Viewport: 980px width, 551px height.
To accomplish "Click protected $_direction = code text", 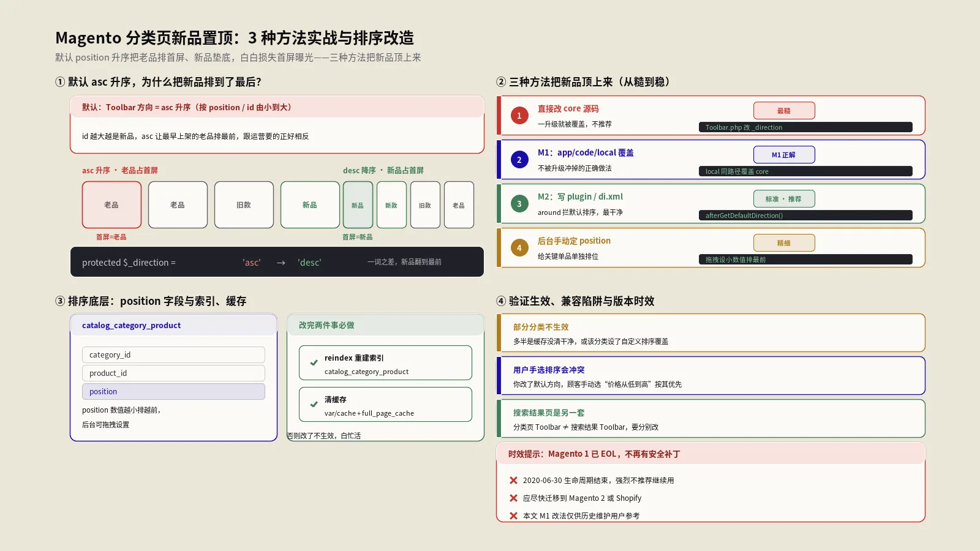I will click(129, 263).
